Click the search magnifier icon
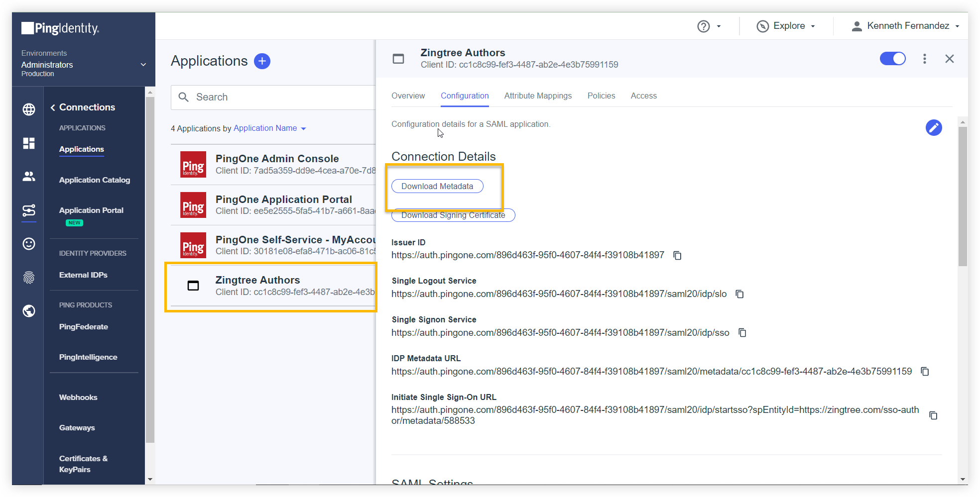 click(184, 97)
